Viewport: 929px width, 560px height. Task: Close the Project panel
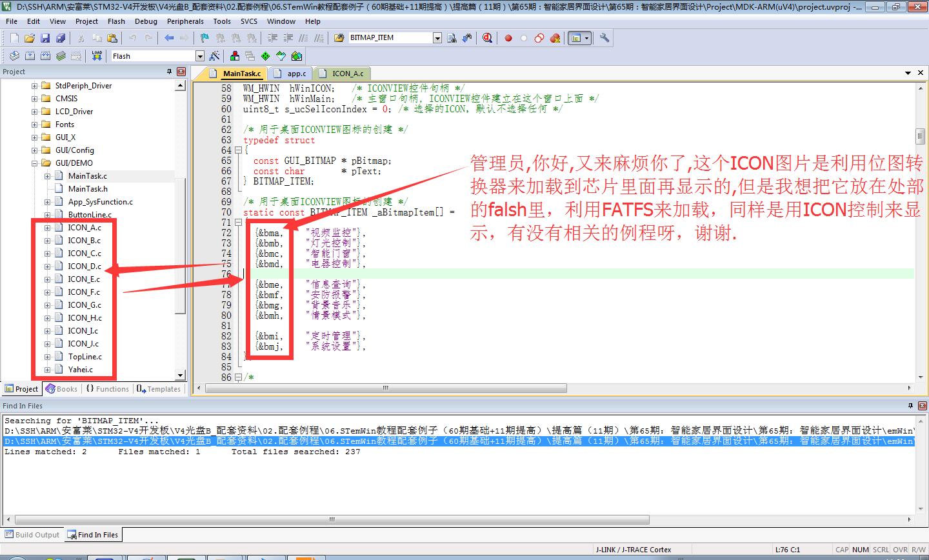coord(181,72)
